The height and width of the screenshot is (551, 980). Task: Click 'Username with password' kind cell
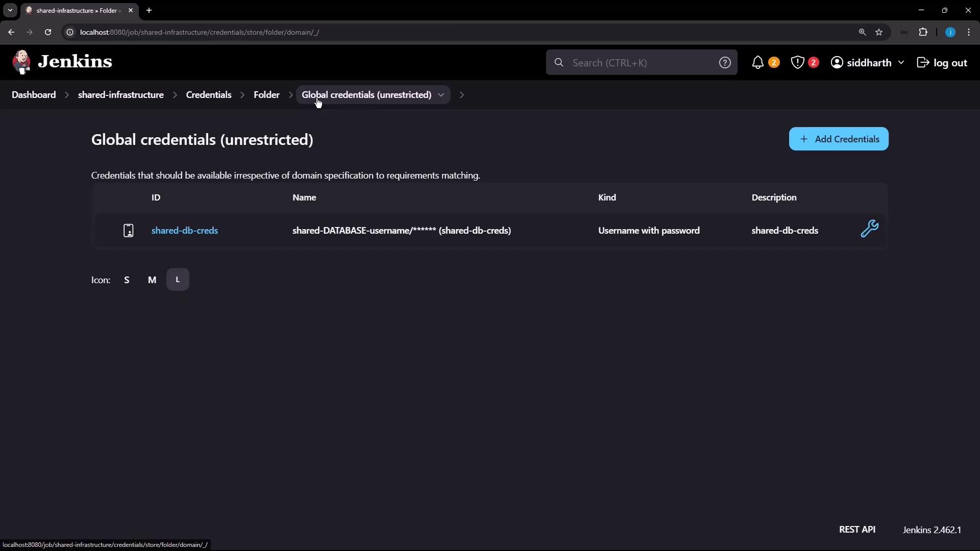[x=649, y=231]
